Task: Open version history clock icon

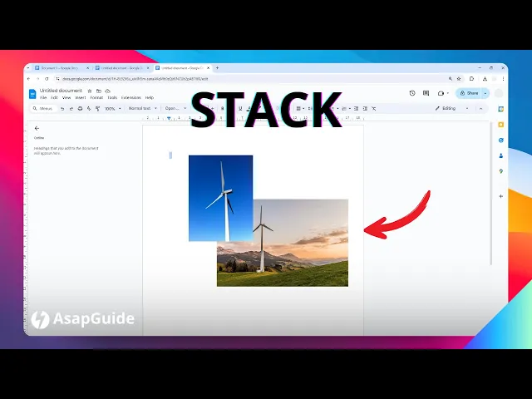Action: click(412, 93)
